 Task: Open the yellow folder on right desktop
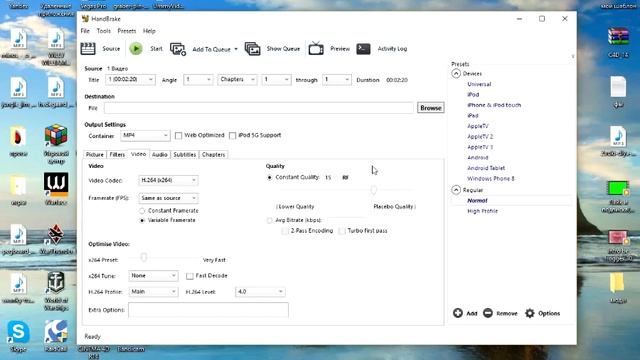[x=617, y=283]
